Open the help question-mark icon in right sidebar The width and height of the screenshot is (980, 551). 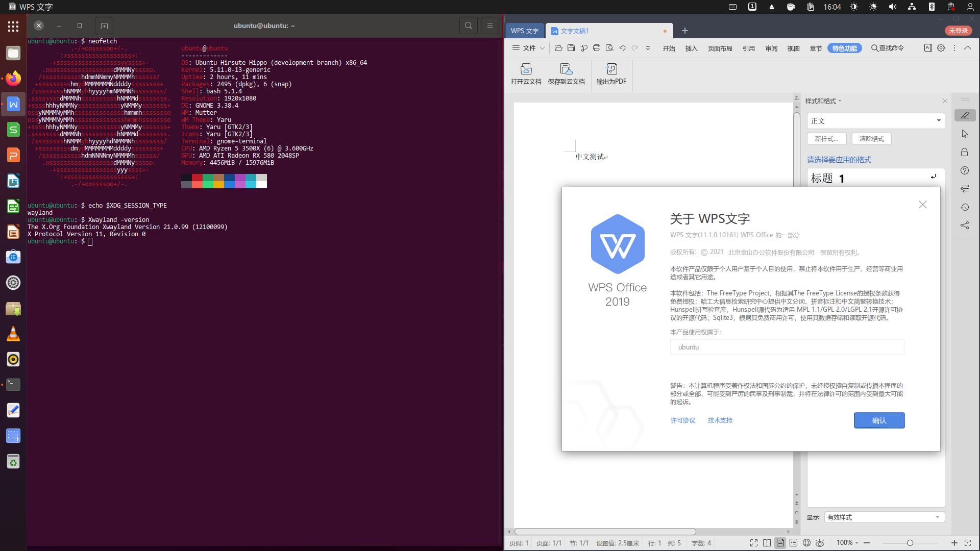pyautogui.click(x=965, y=170)
